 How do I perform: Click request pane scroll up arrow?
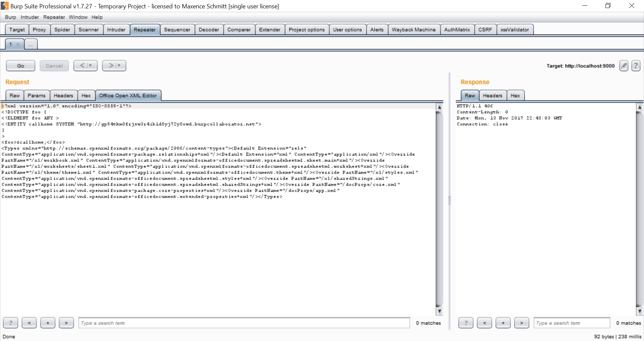[x=439, y=107]
